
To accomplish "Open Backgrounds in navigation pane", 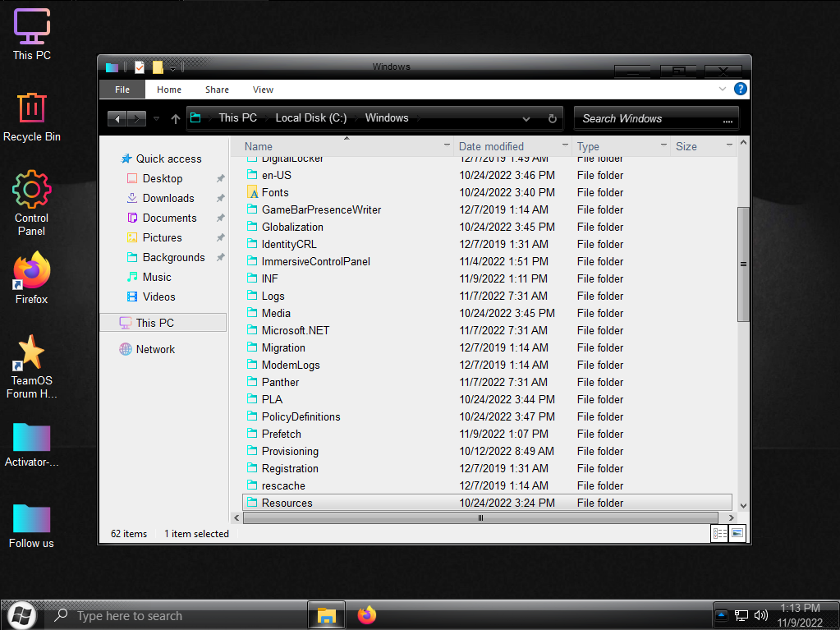I will pos(173,258).
